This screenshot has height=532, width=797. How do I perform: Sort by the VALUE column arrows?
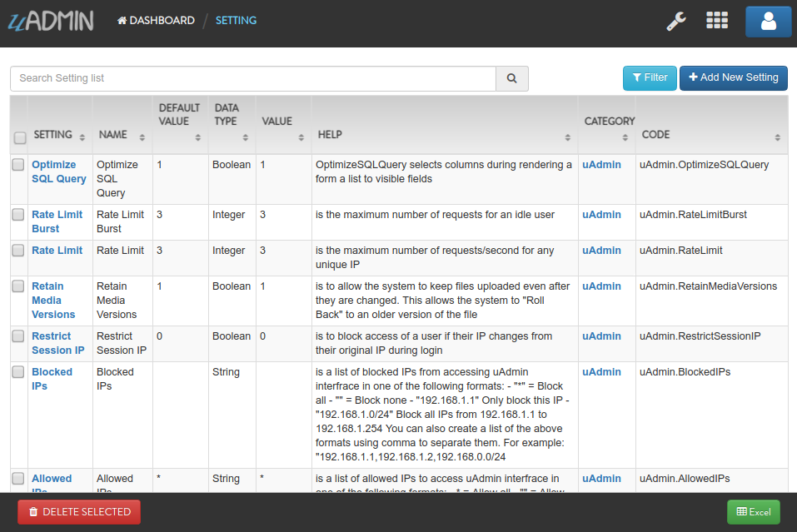click(x=301, y=137)
